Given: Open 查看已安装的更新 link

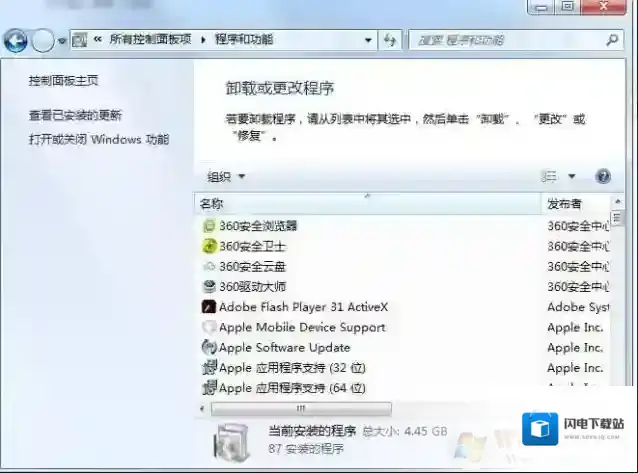Looking at the screenshot, I should click(x=75, y=116).
